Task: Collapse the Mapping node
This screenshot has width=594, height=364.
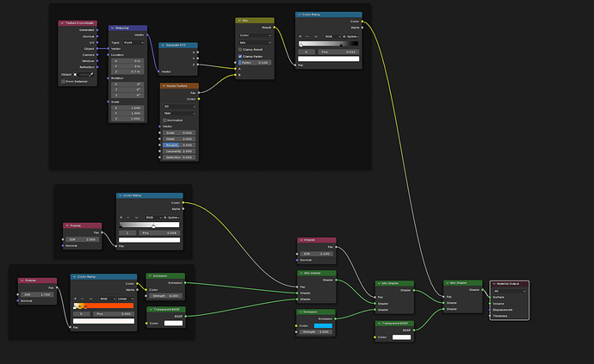Action: (x=113, y=28)
